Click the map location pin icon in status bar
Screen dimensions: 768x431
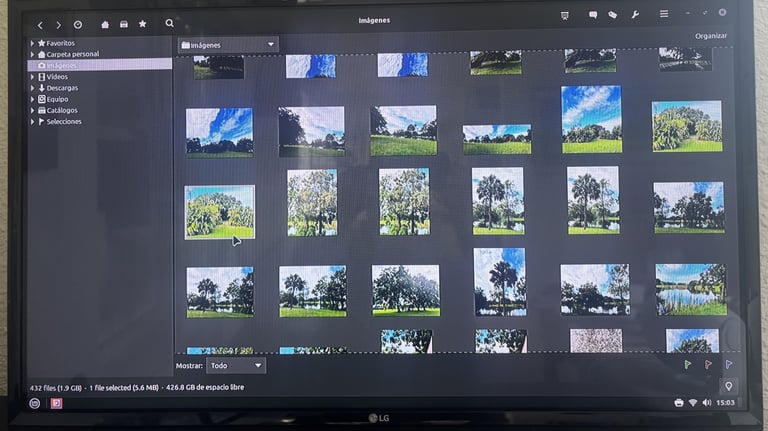tap(729, 386)
